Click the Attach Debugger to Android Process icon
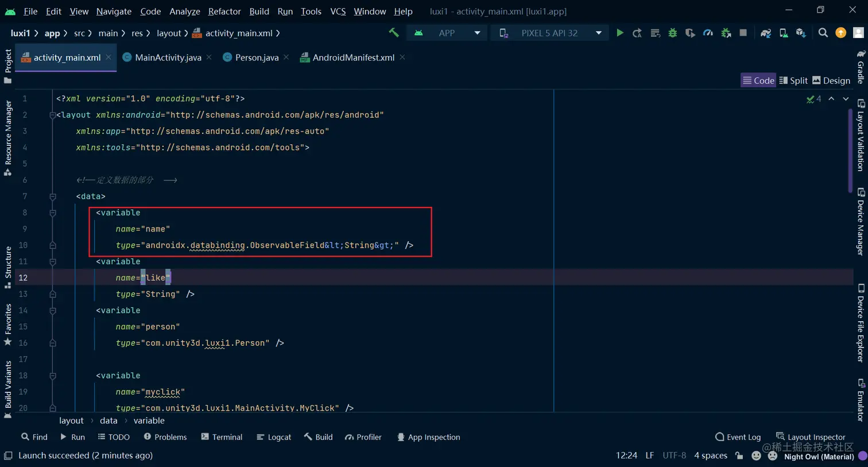Image resolution: width=868 pixels, height=467 pixels. (x=726, y=33)
